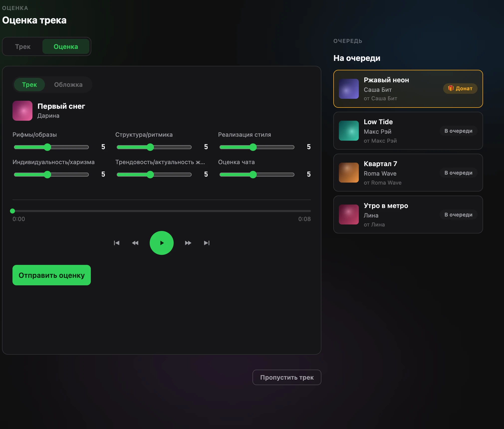Switch to the top Трек tab
Screen dimensions: 504x429
click(x=23, y=47)
